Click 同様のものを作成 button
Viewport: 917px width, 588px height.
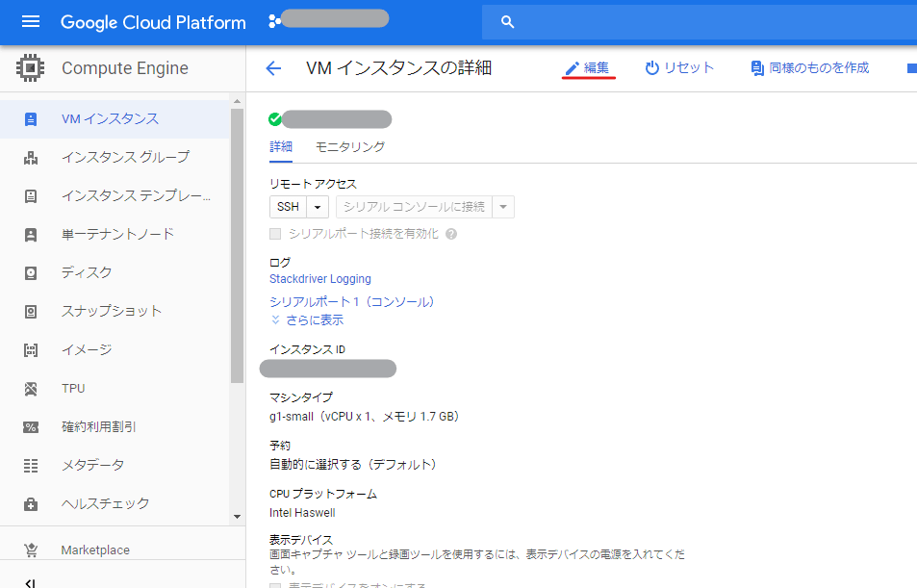[810, 68]
